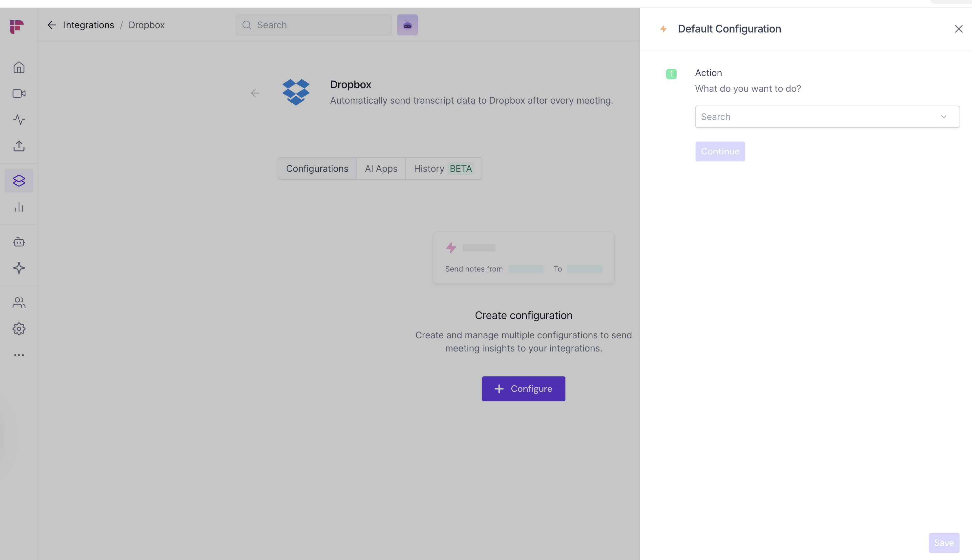The image size is (972, 560).
Task: Open the Analytics bar chart icon
Action: click(19, 207)
